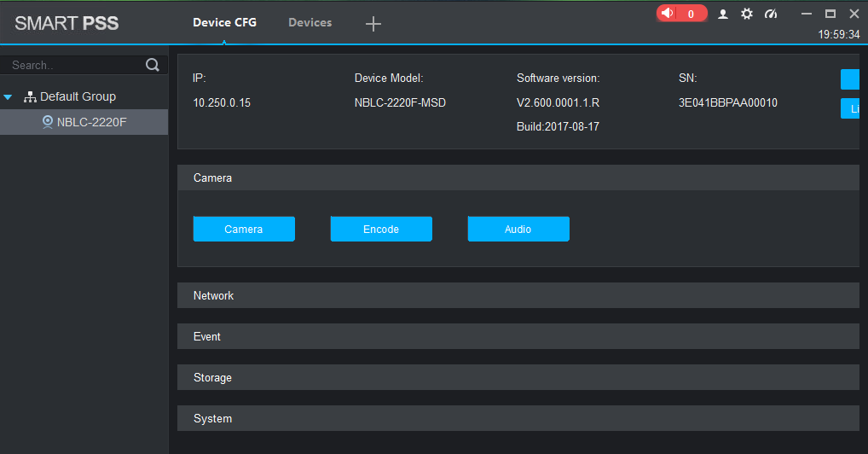This screenshot has width=868, height=454.
Task: Close the Smart PSS window
Action: pos(854,14)
